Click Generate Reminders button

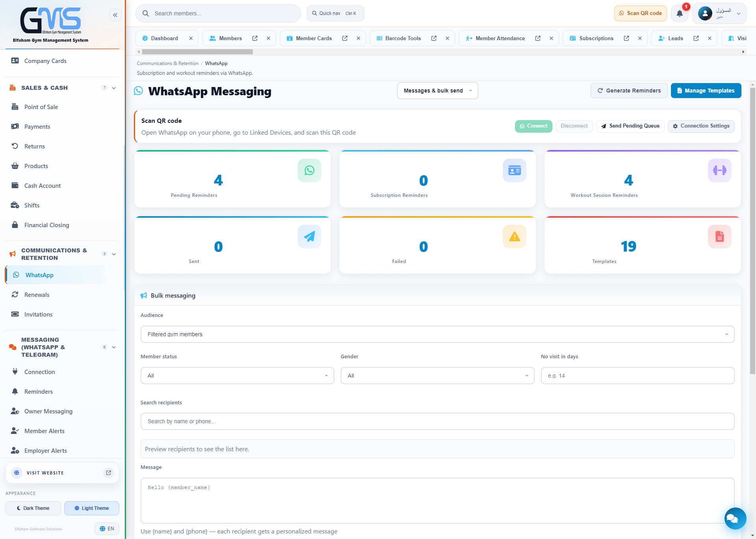pos(629,91)
